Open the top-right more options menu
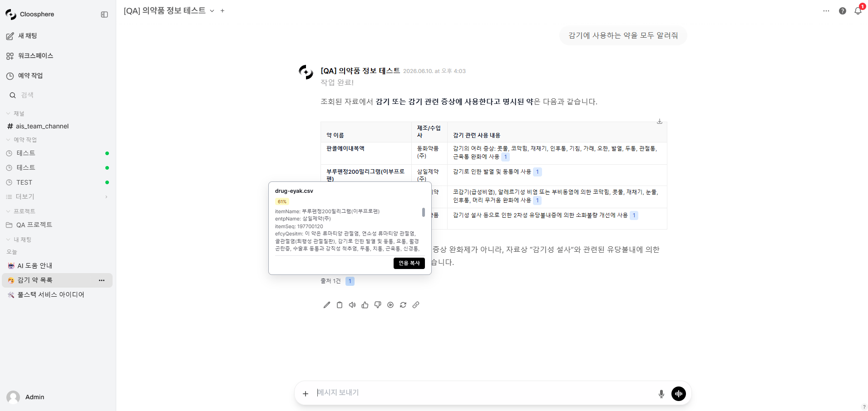This screenshot has height=411, width=868. [826, 11]
